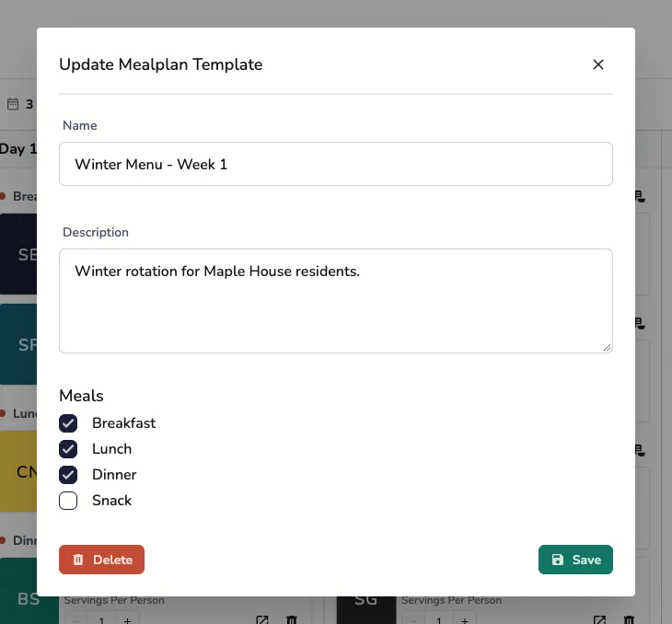The image size is (672, 624).
Task: Save the mealplan template changes
Action: coord(575,560)
